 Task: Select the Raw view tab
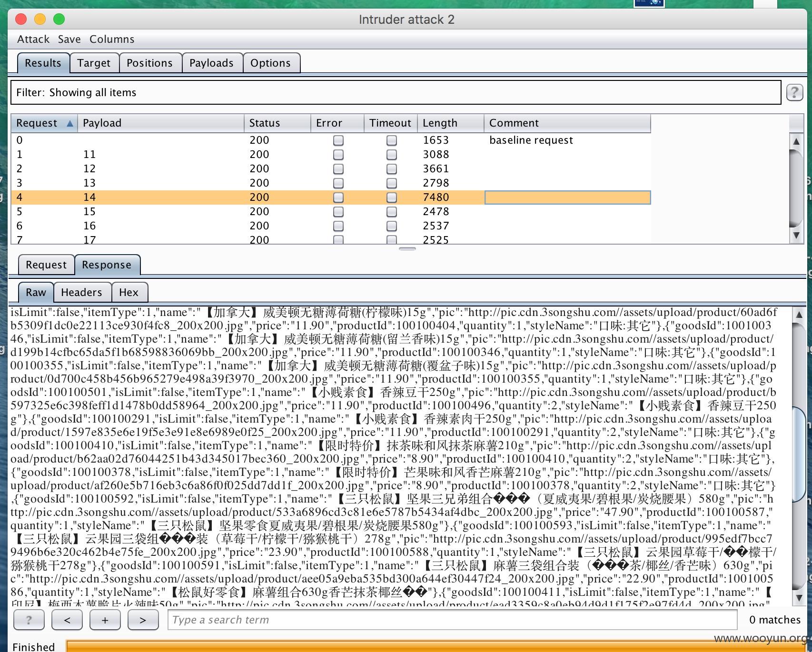pyautogui.click(x=36, y=292)
